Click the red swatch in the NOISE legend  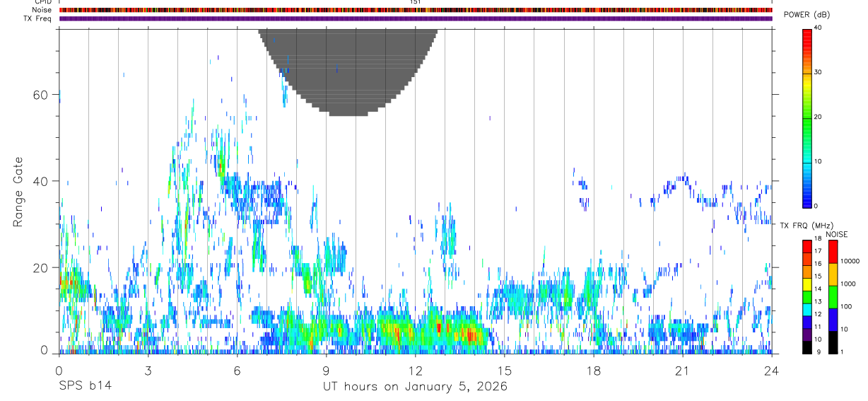pos(833,252)
